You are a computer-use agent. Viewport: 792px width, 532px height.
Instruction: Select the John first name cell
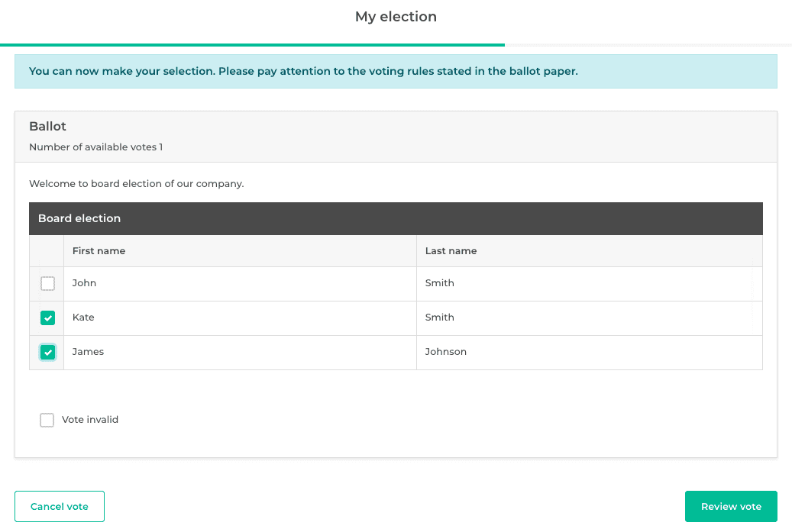tap(84, 283)
